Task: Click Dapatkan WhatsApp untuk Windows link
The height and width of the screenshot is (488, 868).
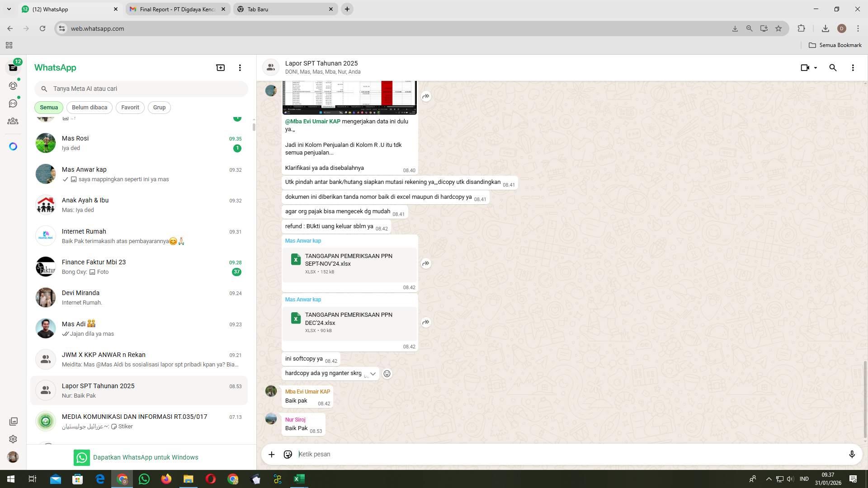Action: 146,457
